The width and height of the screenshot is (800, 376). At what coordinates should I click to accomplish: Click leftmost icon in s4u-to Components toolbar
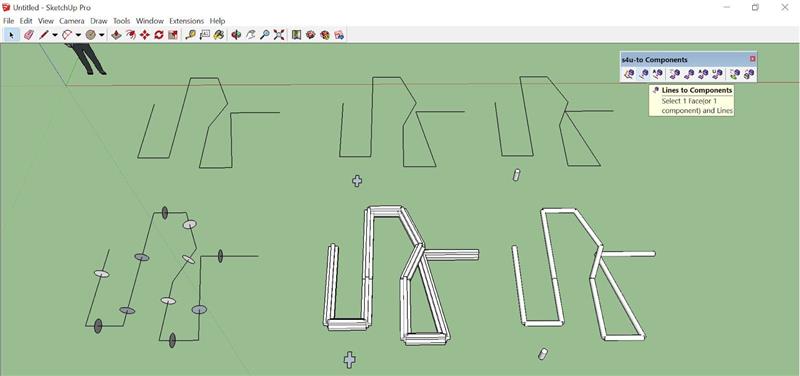629,74
